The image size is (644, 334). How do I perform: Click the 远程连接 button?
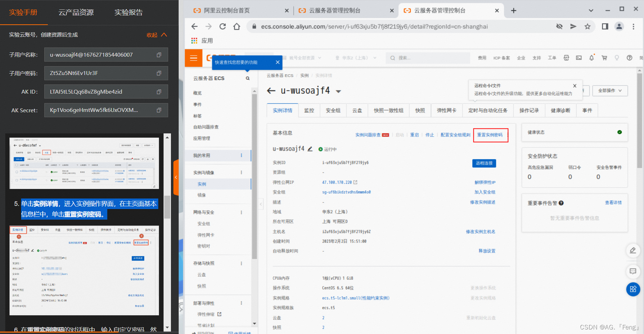(x=484, y=163)
